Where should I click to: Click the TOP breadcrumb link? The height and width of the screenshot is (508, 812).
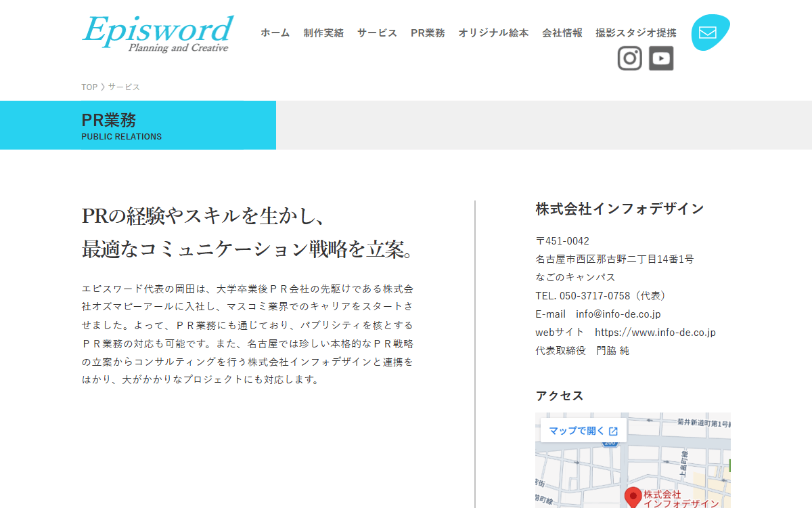(x=89, y=87)
